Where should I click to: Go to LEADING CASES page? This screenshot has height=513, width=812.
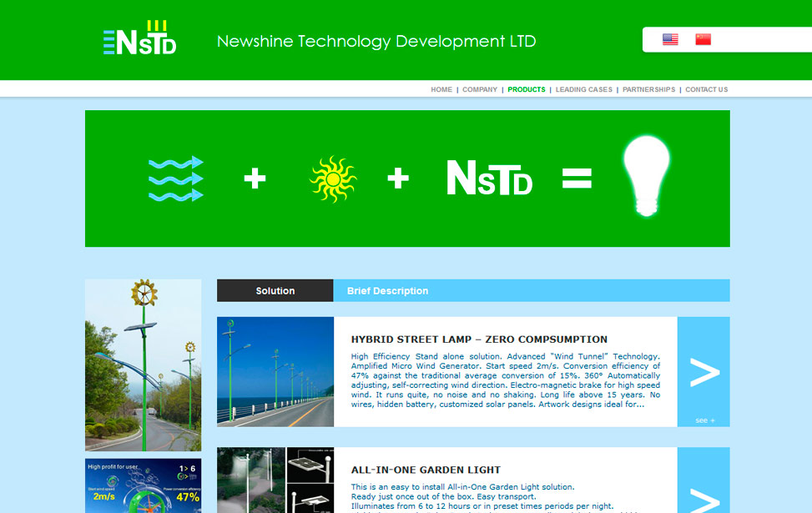tap(583, 89)
